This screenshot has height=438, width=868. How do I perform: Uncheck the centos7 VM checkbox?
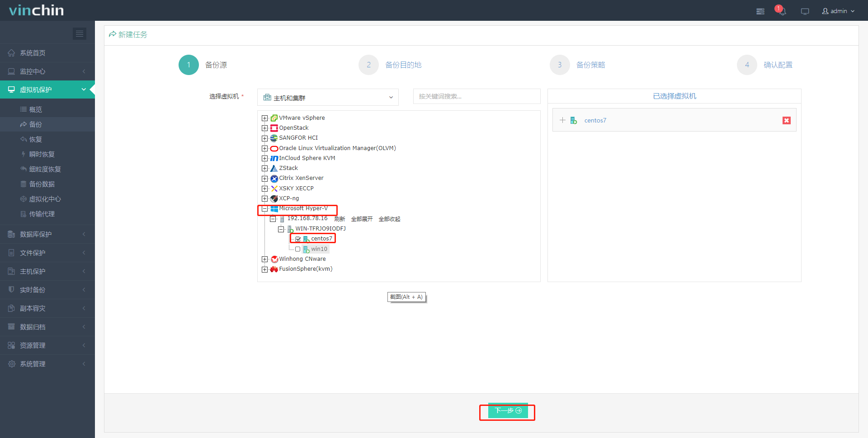[x=298, y=239]
